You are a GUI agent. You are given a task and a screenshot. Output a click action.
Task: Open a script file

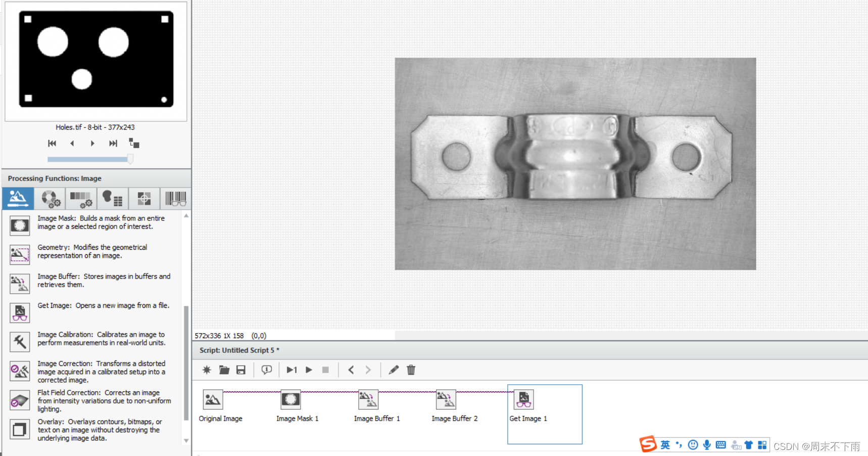(x=224, y=370)
